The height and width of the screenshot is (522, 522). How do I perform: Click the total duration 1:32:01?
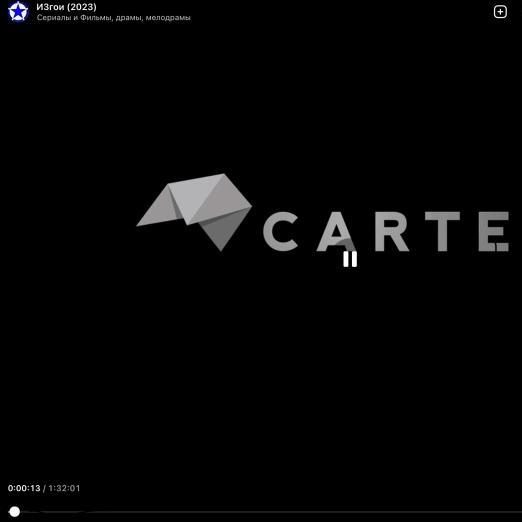(x=64, y=488)
